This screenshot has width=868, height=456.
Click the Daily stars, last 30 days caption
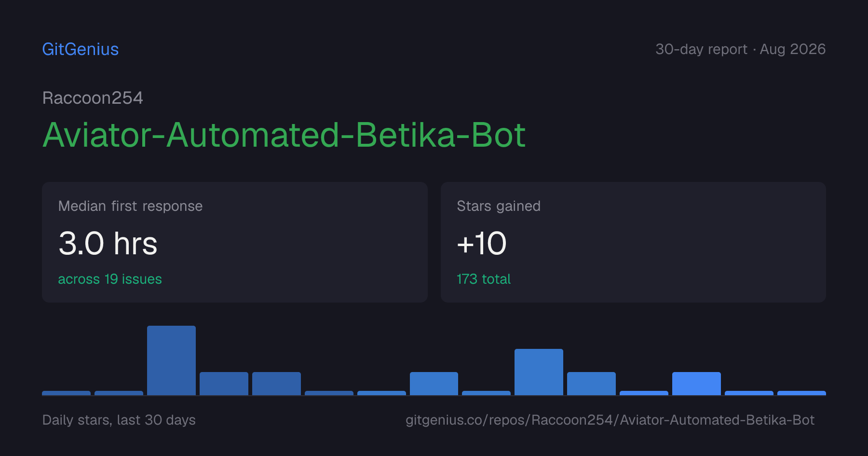pos(119,420)
